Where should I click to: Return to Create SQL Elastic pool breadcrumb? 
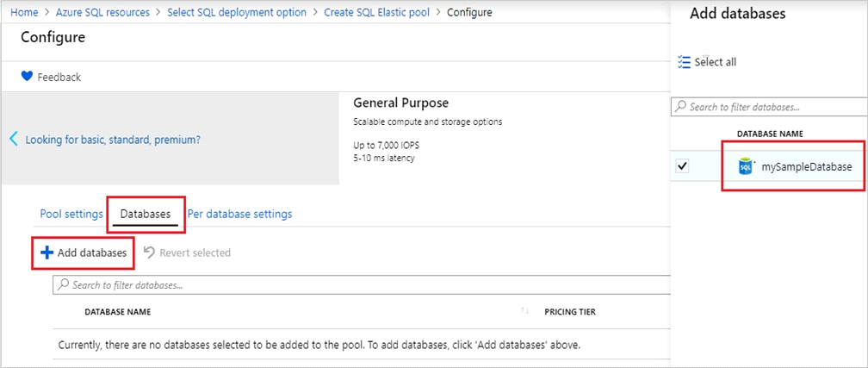[376, 12]
